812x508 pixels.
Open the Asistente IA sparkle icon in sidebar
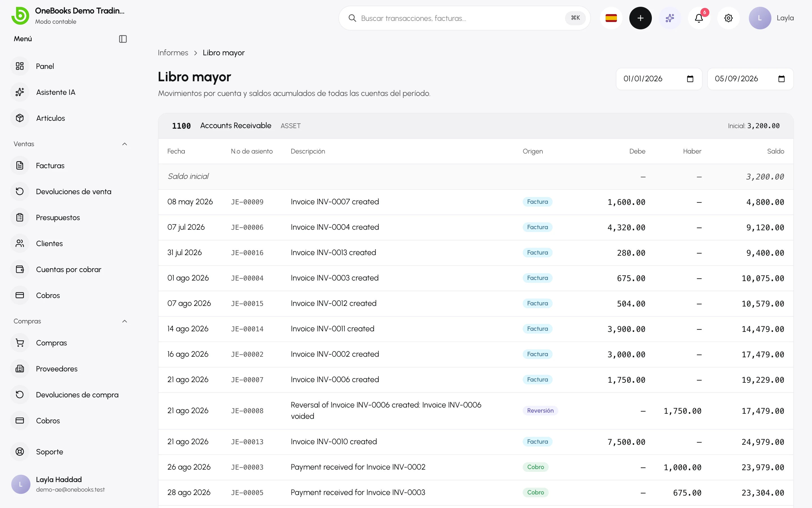tap(20, 92)
